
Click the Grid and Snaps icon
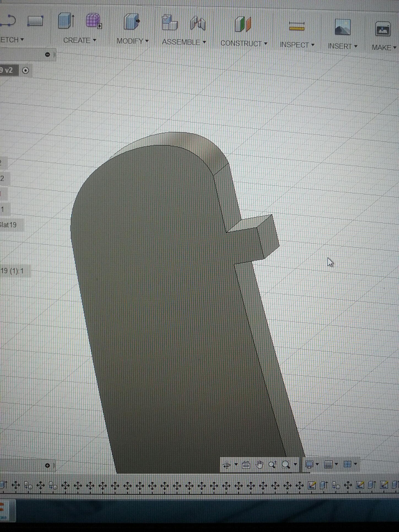click(328, 465)
